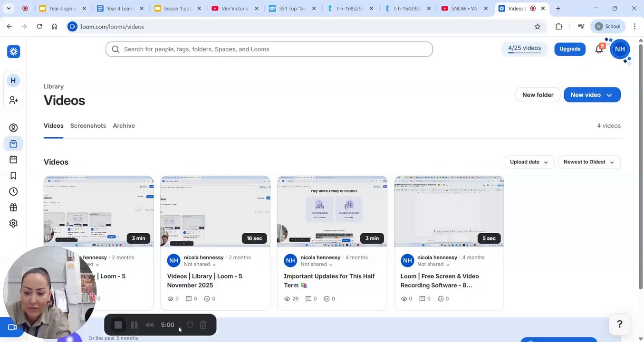Click comments icon on Loom Free Screen card
The width and height of the screenshot is (644, 342).
click(x=423, y=299)
